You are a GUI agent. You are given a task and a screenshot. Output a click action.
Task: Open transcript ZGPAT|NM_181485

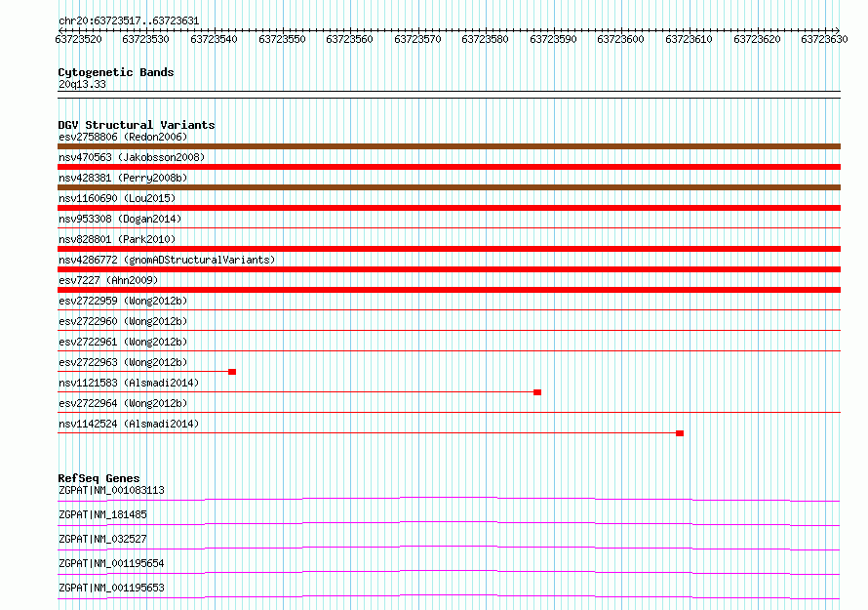point(102,514)
